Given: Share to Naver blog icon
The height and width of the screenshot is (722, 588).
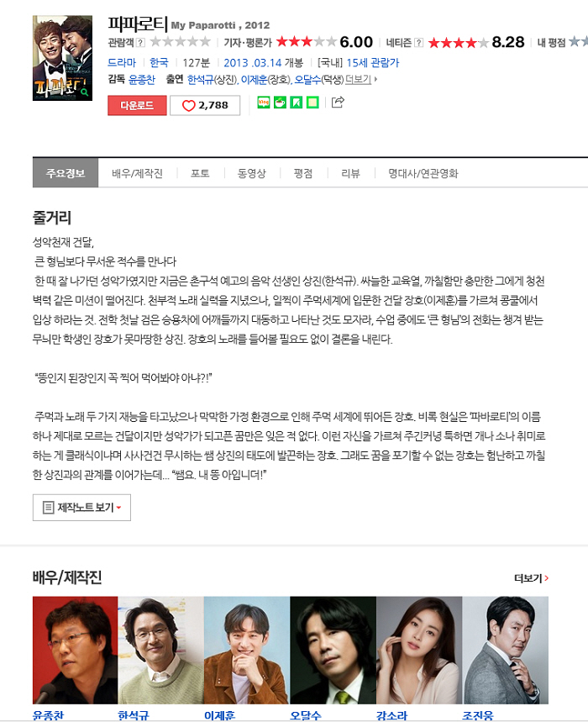Looking at the screenshot, I should [x=264, y=103].
